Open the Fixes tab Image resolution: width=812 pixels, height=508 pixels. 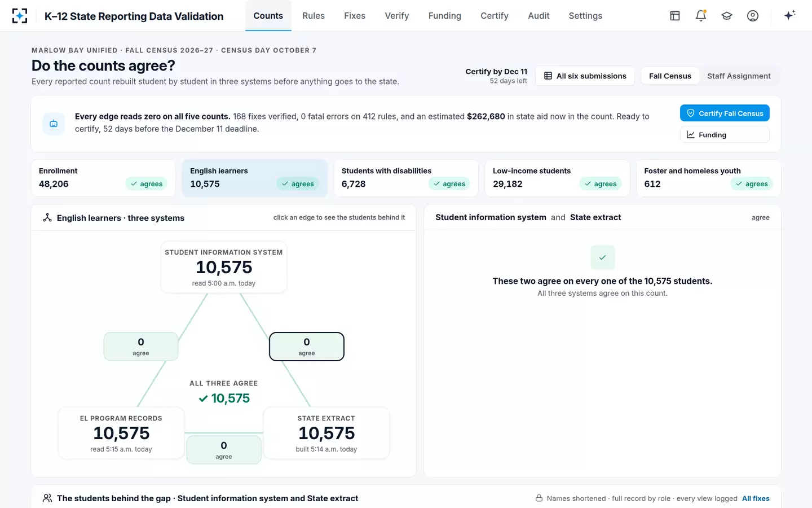point(355,16)
